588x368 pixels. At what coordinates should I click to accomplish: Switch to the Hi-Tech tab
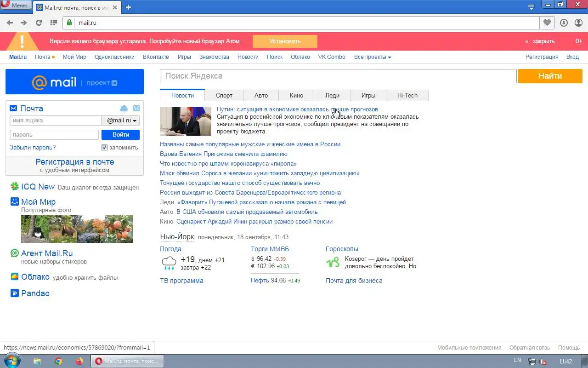[407, 95]
